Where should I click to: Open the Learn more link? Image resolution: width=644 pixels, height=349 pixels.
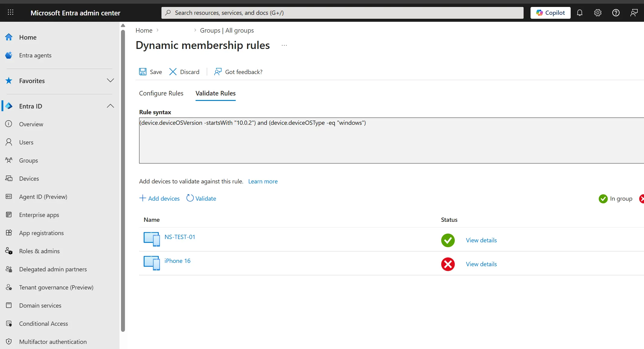(x=263, y=181)
